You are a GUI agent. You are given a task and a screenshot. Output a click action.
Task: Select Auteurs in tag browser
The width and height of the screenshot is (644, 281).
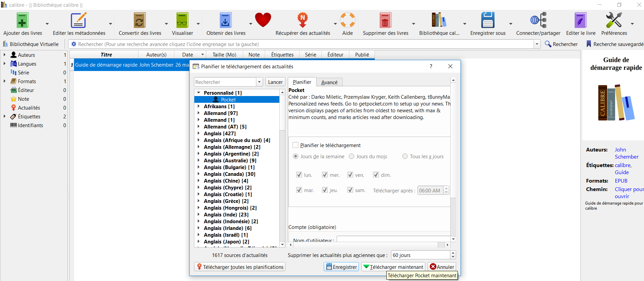26,55
